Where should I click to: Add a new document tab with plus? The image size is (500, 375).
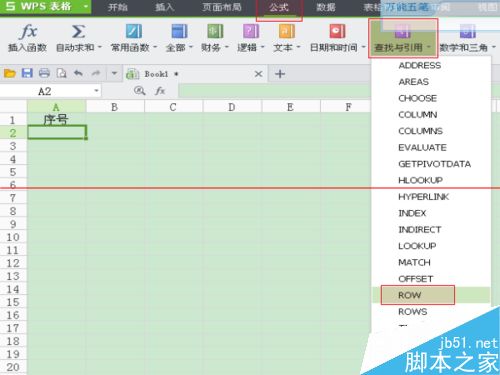coord(280,74)
